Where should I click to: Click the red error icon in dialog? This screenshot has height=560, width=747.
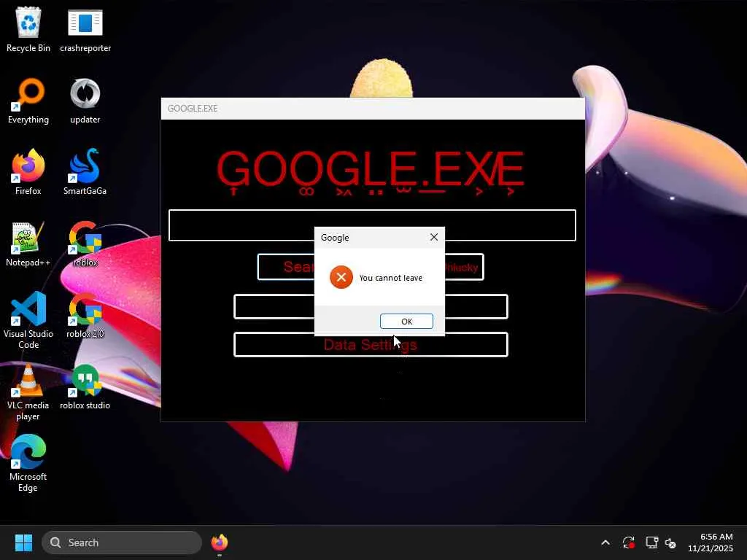tap(341, 277)
